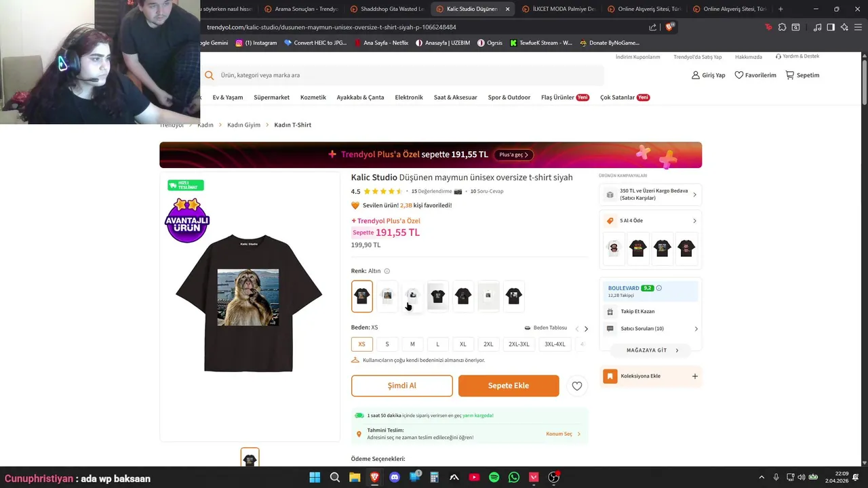
Task: Click the info icon next to Renk
Action: [387, 271]
